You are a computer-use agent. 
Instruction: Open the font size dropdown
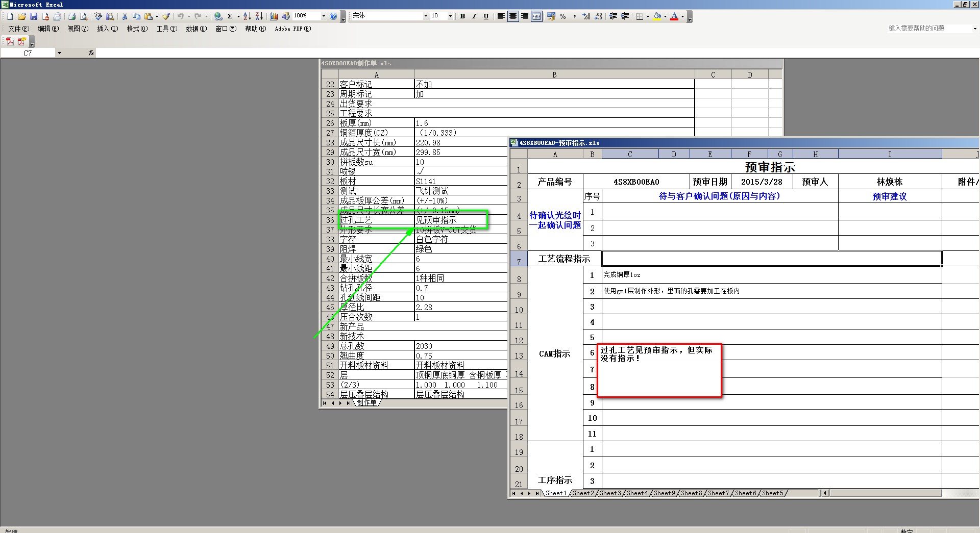(450, 16)
